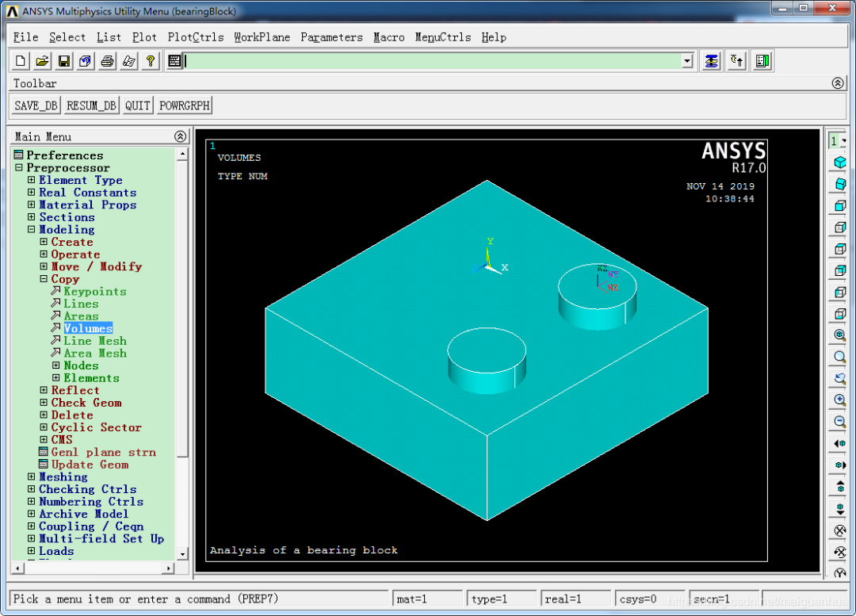Click the Save Analysis floppy disk icon
This screenshot has height=616, width=856.
coord(64,61)
